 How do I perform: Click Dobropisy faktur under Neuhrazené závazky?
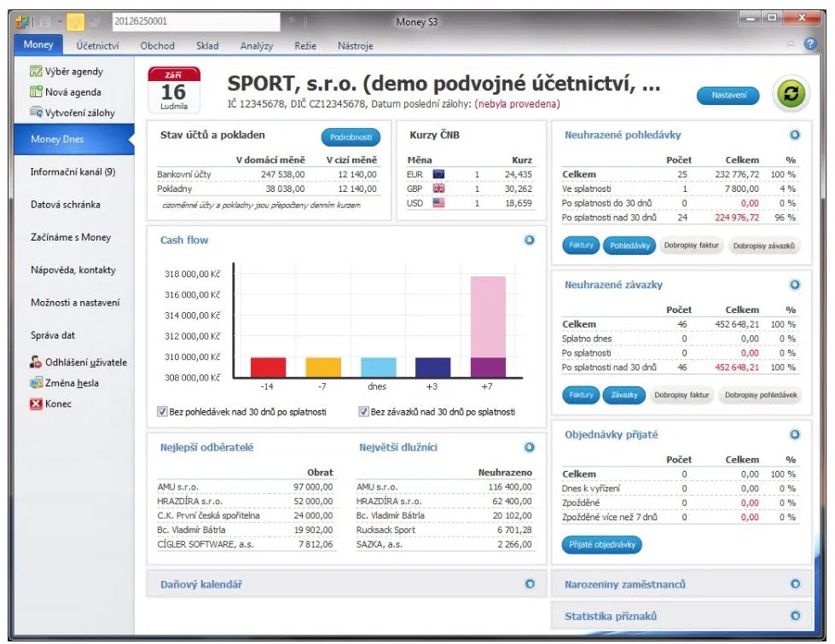[x=681, y=395]
